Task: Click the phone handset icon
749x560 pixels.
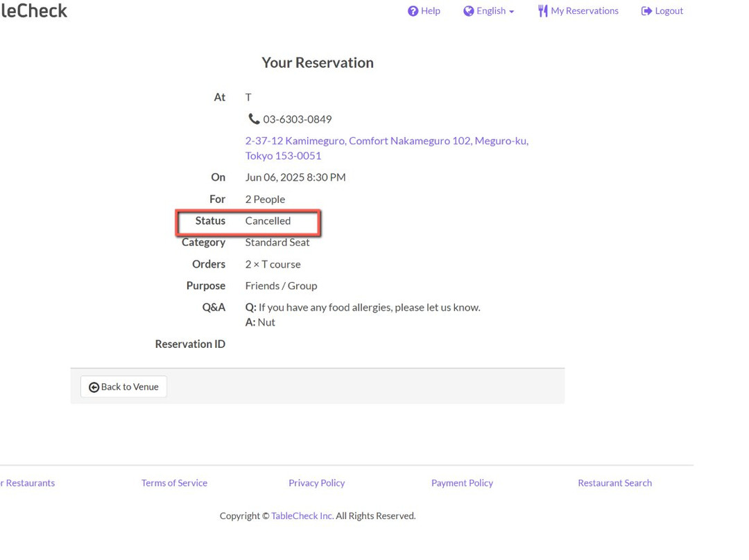Action: tap(254, 119)
